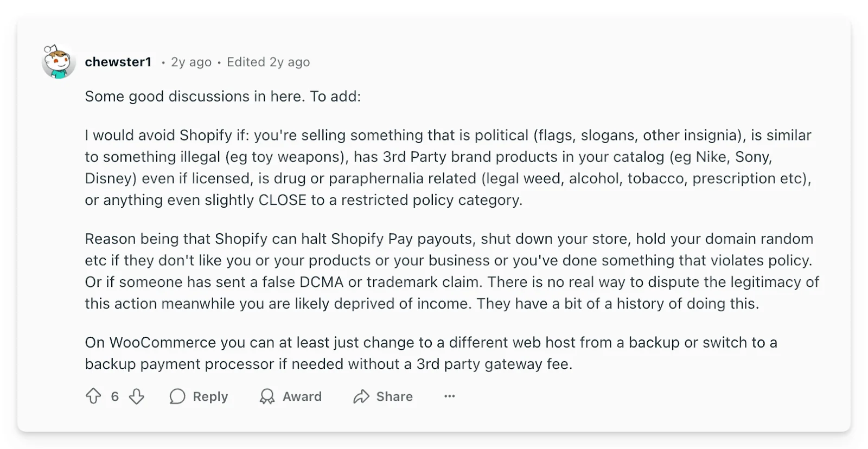
Task: Open chewster1's profile
Action: click(x=118, y=62)
